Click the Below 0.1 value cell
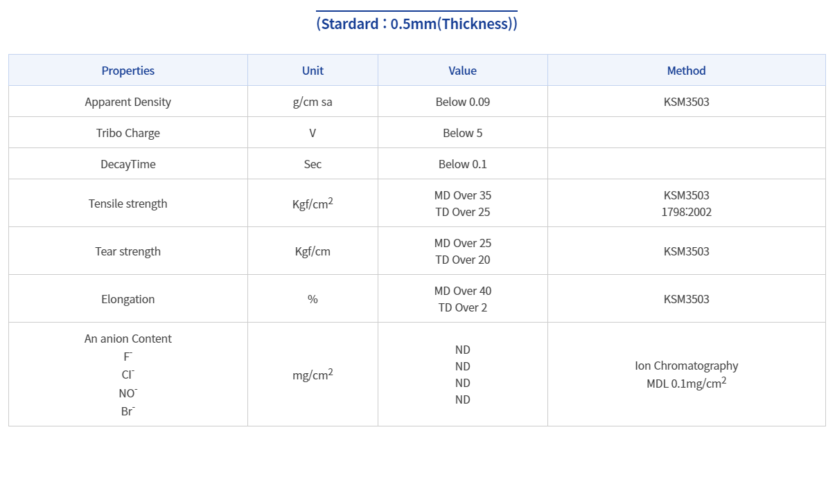 coord(462,164)
